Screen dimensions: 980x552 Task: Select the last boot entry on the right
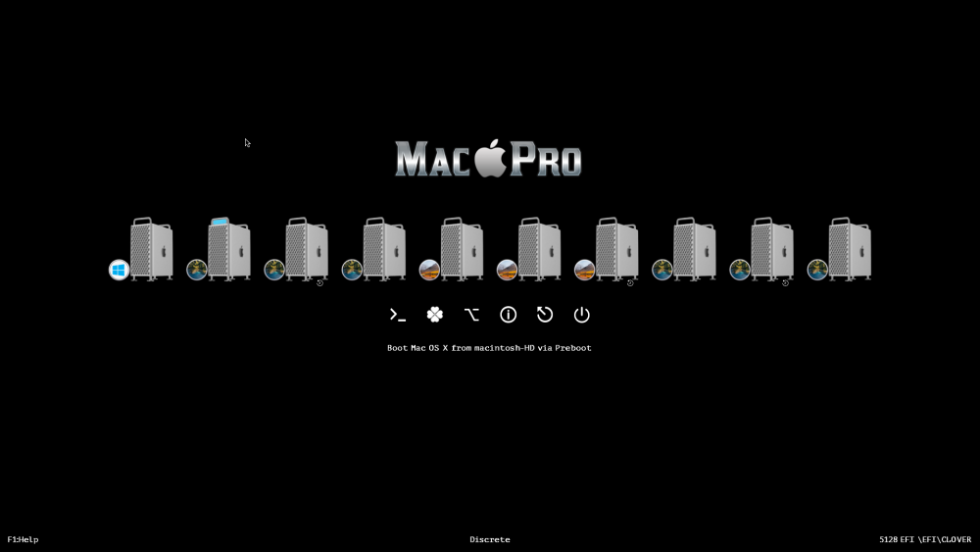[839, 249]
